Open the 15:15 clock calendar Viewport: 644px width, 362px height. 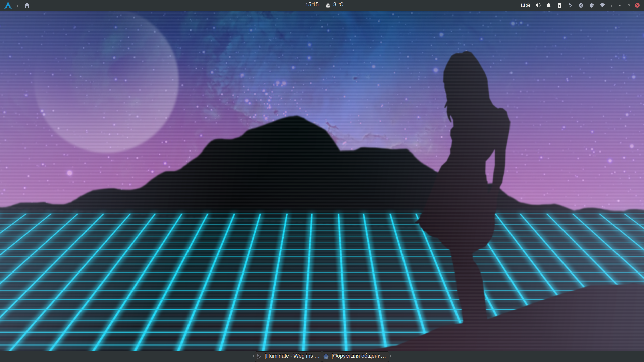[x=312, y=5]
